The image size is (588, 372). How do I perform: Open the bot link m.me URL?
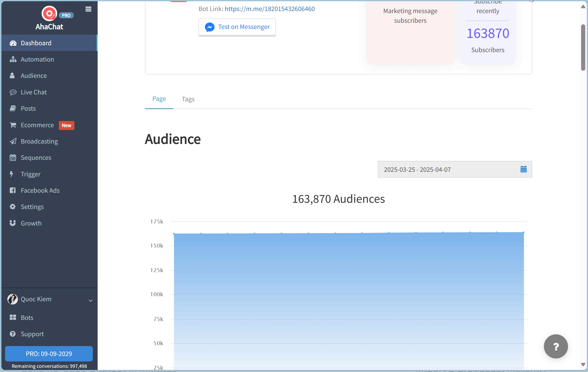tap(270, 9)
